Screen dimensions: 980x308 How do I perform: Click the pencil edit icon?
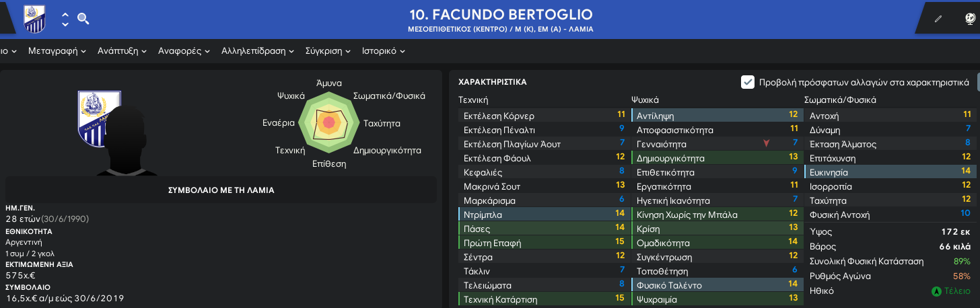click(x=938, y=19)
